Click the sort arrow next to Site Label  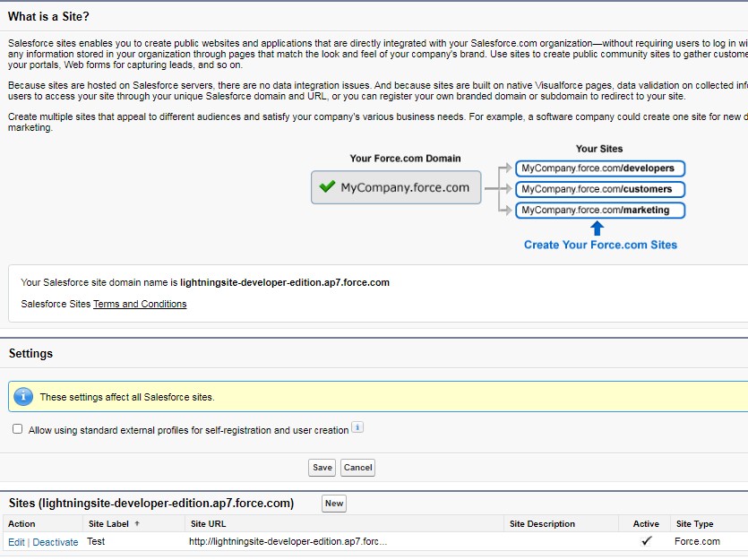(x=137, y=523)
